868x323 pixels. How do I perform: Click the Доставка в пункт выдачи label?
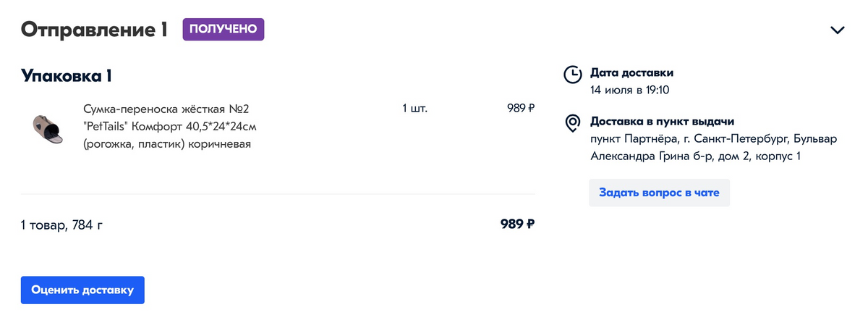(x=662, y=122)
